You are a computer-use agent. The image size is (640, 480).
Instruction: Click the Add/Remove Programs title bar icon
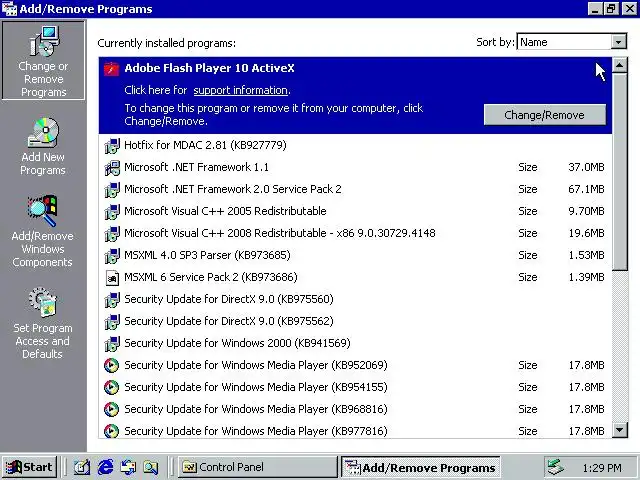pyautogui.click(x=9, y=9)
